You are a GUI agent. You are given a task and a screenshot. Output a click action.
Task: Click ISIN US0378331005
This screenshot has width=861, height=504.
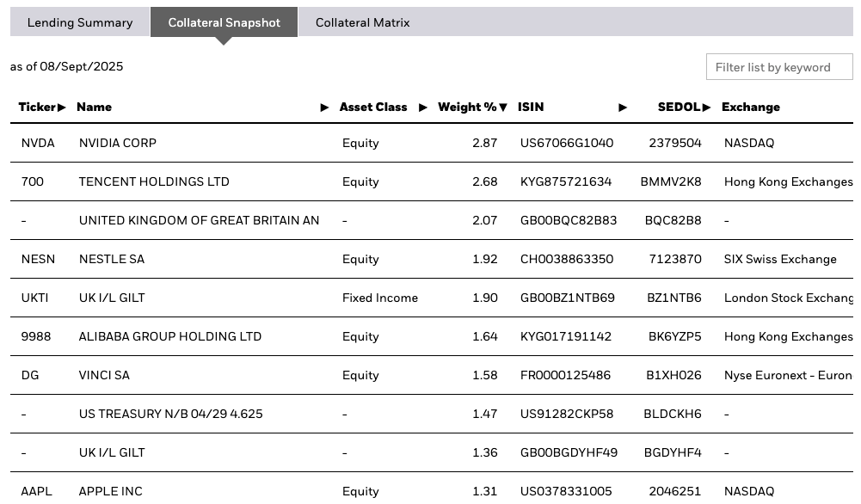point(566,491)
